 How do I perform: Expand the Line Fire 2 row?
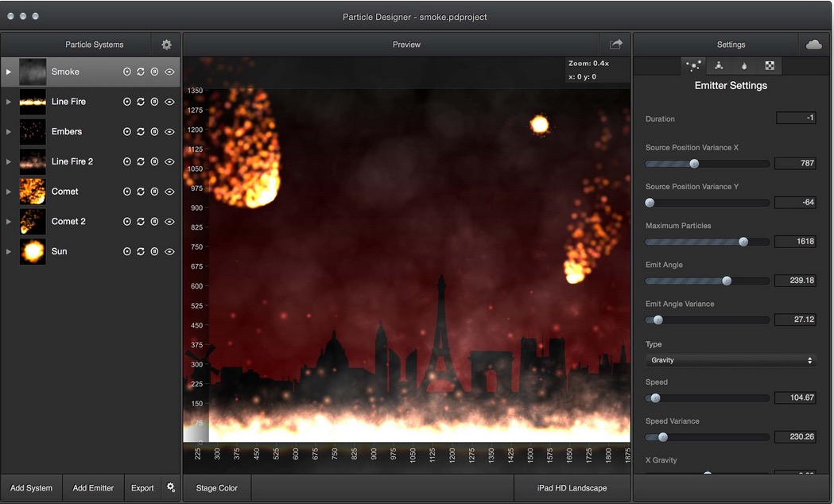coord(9,161)
